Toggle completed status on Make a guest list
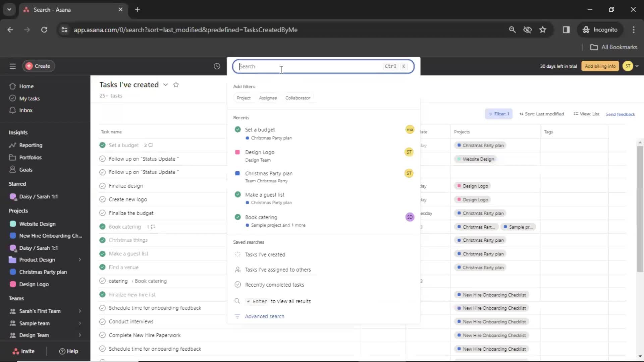The image size is (644, 362). pos(237,194)
